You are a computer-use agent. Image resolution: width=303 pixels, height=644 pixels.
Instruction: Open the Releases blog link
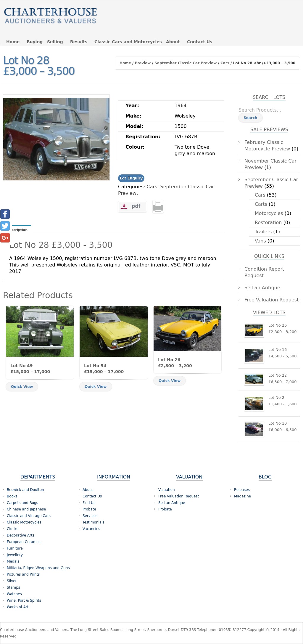coord(242,490)
